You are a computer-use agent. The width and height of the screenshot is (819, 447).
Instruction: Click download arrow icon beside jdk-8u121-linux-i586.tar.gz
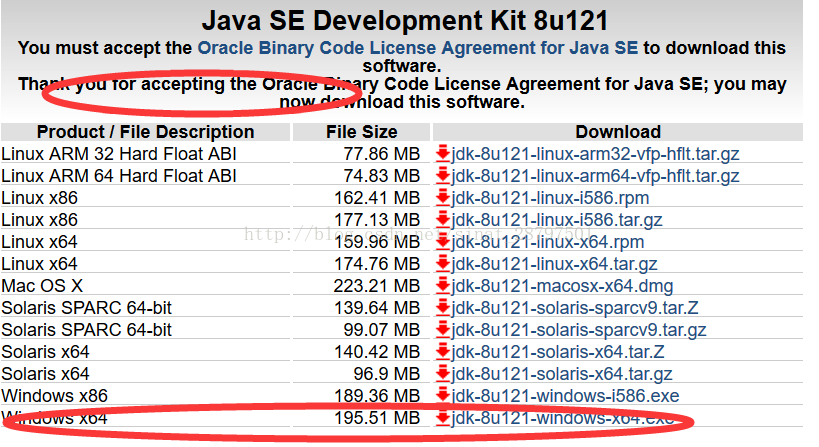tap(443, 219)
